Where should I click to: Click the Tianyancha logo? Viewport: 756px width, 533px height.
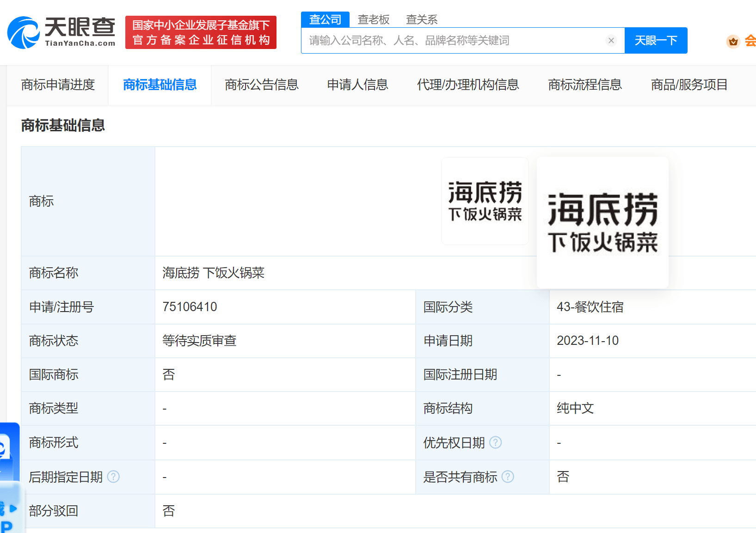(61, 32)
